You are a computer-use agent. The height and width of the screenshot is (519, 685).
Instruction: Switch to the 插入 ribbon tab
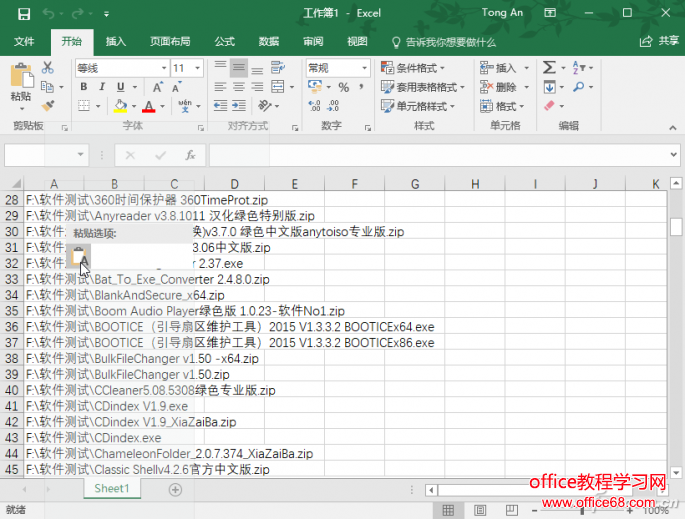116,42
